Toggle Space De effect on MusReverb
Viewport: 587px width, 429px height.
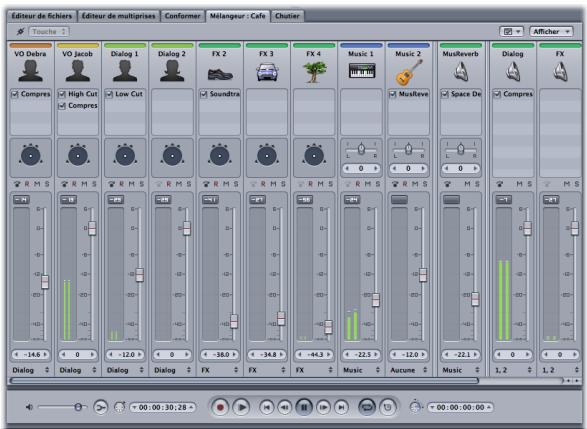(445, 94)
